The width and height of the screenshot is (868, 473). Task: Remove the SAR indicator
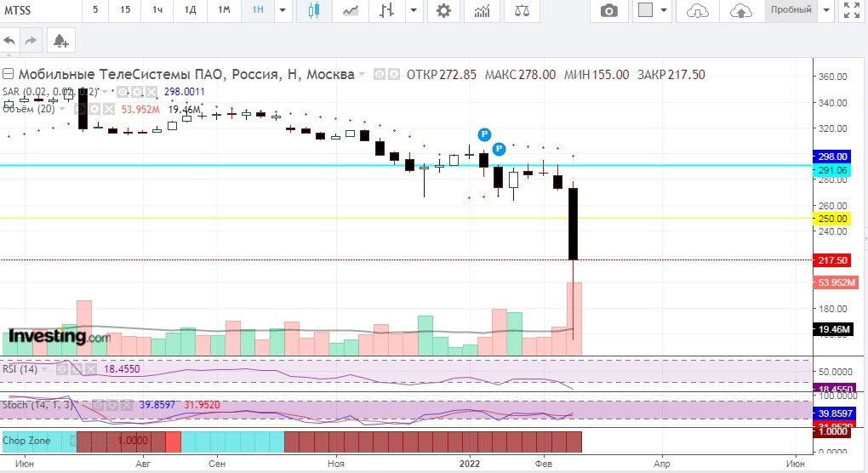pos(151,92)
